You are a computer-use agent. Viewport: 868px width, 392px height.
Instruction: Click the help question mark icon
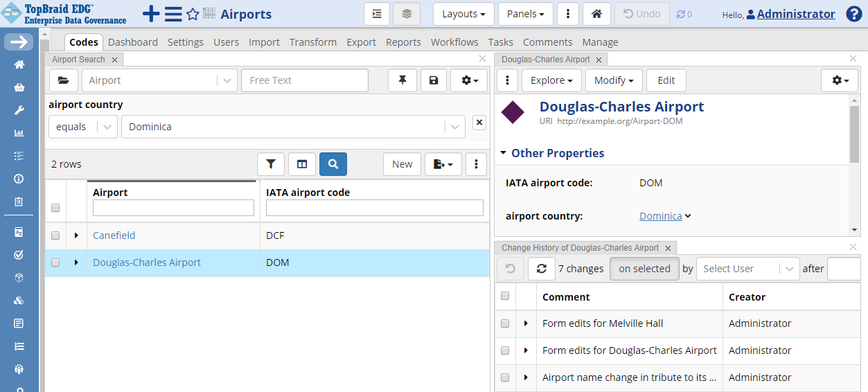(854, 14)
